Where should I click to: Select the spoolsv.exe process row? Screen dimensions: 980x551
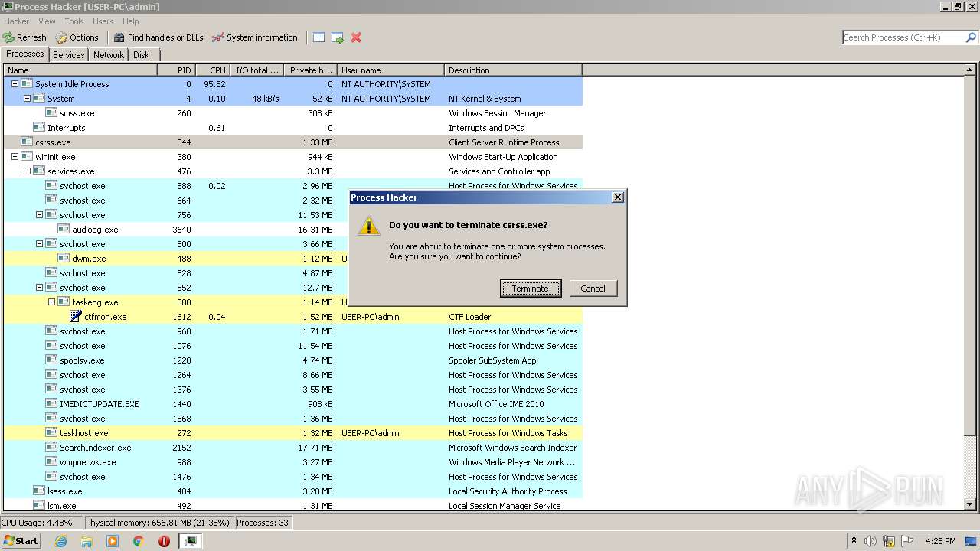click(x=293, y=360)
